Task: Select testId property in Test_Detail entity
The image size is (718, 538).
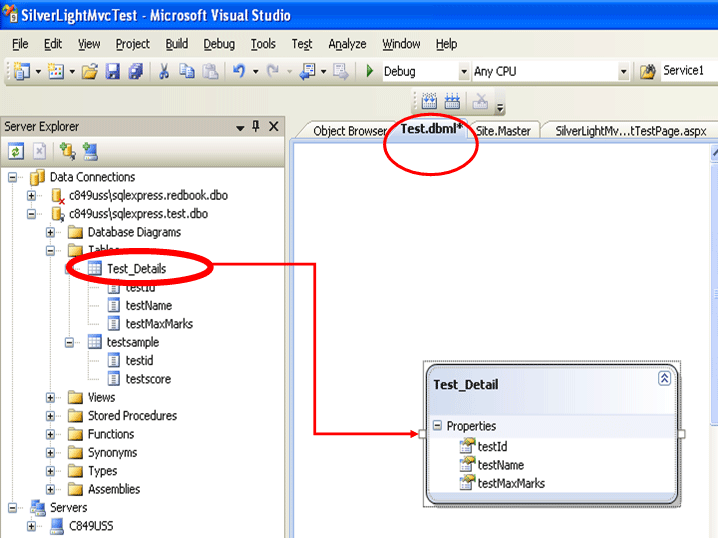Action: (x=492, y=446)
